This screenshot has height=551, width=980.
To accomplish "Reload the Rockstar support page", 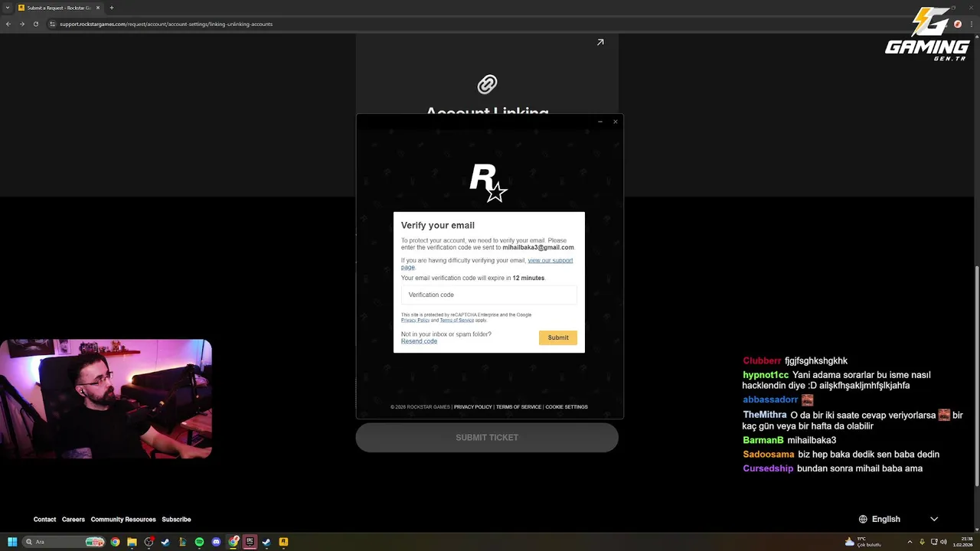I will [35, 24].
